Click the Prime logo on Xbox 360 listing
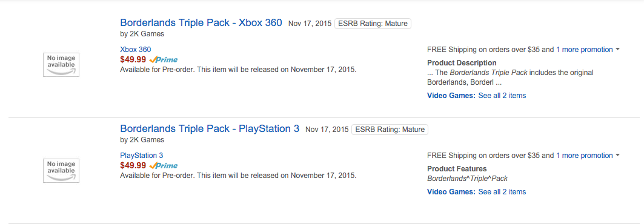644x224 pixels. 163,59
